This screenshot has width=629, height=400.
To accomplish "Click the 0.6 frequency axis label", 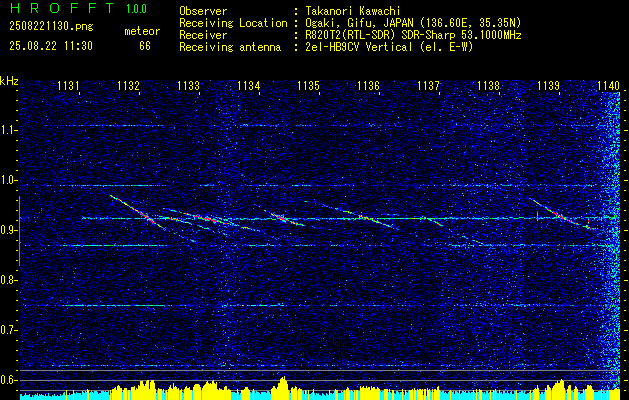I will pos(8,380).
